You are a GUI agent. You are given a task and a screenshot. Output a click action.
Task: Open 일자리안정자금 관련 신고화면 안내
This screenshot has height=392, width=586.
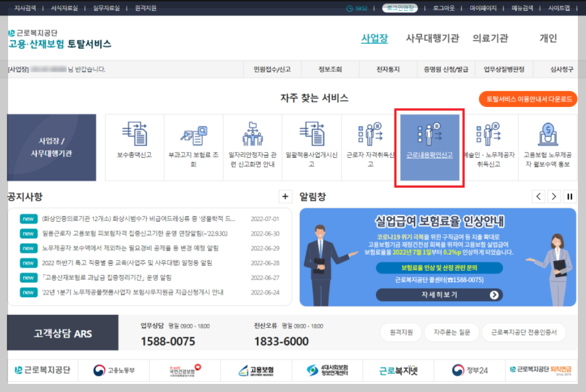tap(252, 147)
